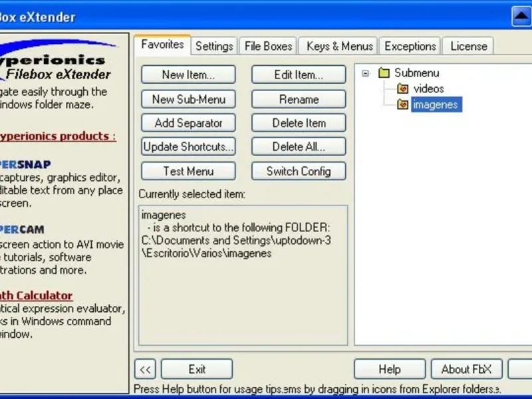The image size is (532, 399).
Task: Switch to the Settings tab
Action: click(x=214, y=46)
